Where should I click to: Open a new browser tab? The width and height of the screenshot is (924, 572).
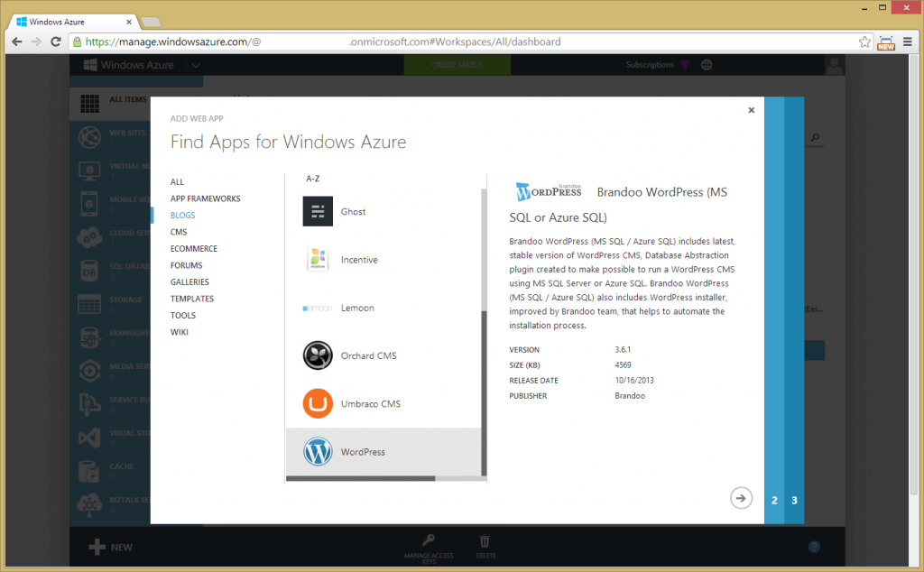[151, 22]
